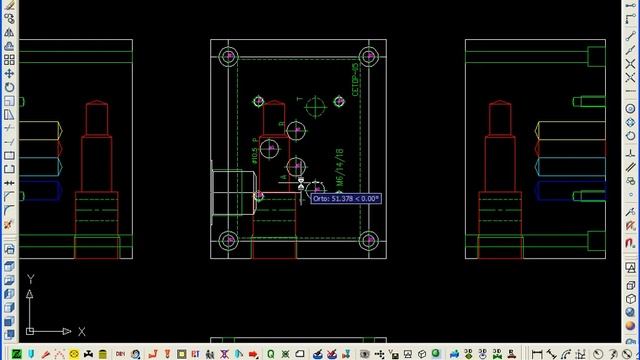Select the Break at Point tool
This screenshot has height=360, width=640.
click(9, 156)
